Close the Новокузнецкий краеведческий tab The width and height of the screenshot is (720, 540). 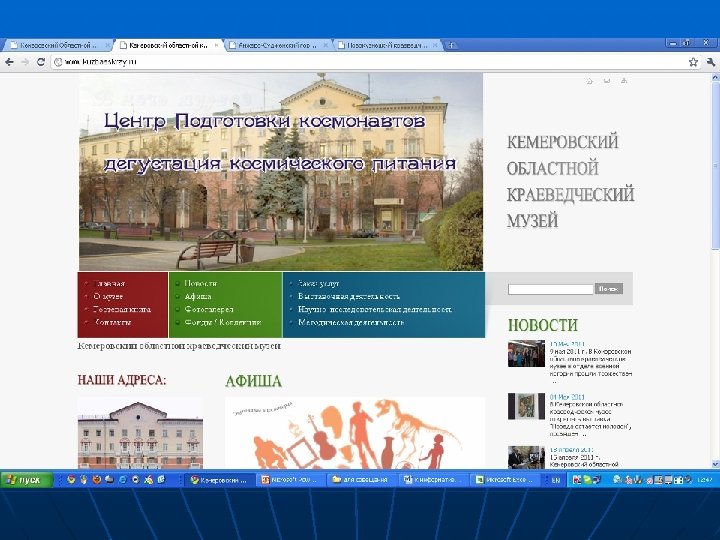coord(434,45)
